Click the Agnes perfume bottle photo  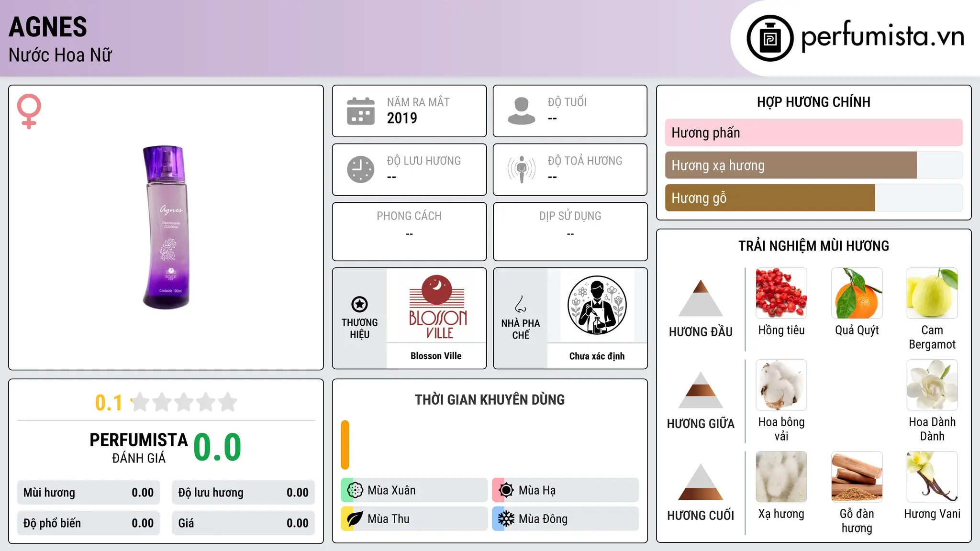click(x=166, y=228)
